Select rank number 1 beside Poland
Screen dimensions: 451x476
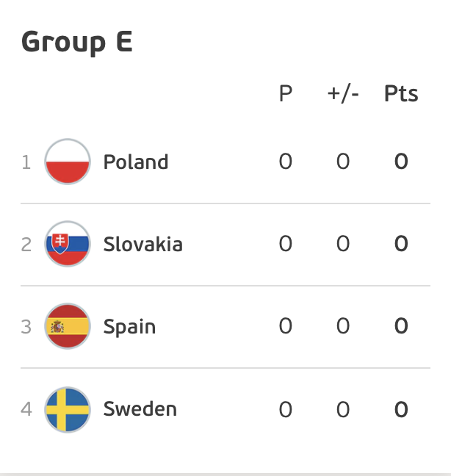point(26,162)
